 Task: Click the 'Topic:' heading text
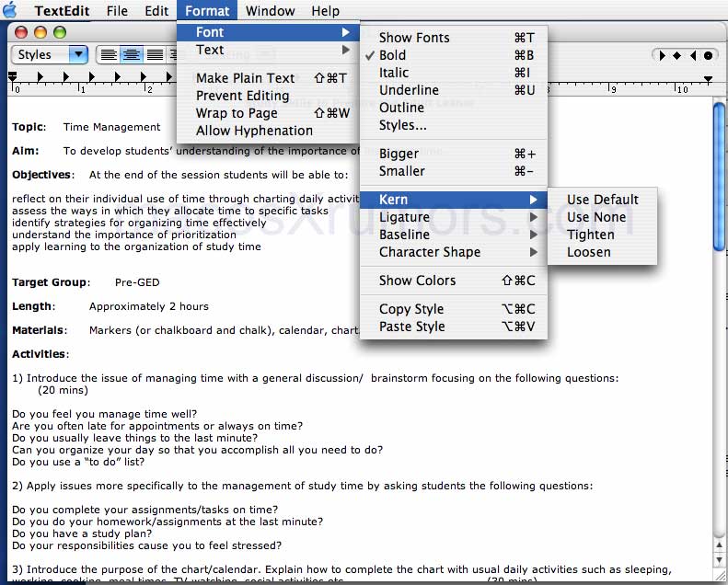[29, 127]
